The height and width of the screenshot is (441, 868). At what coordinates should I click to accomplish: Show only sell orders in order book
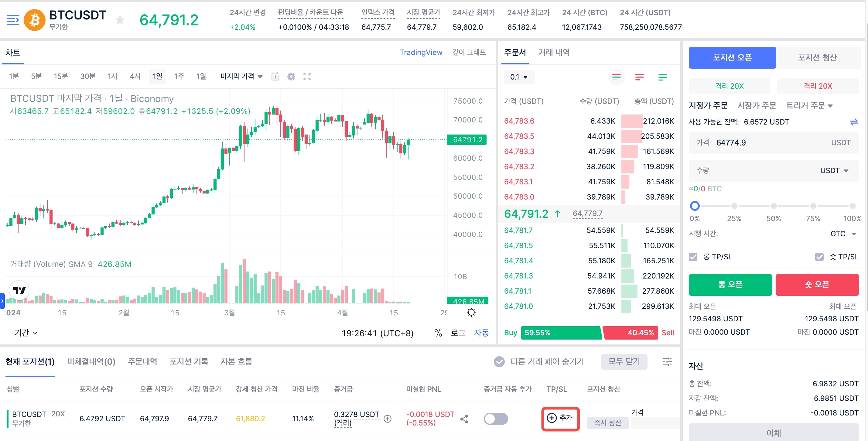point(639,77)
